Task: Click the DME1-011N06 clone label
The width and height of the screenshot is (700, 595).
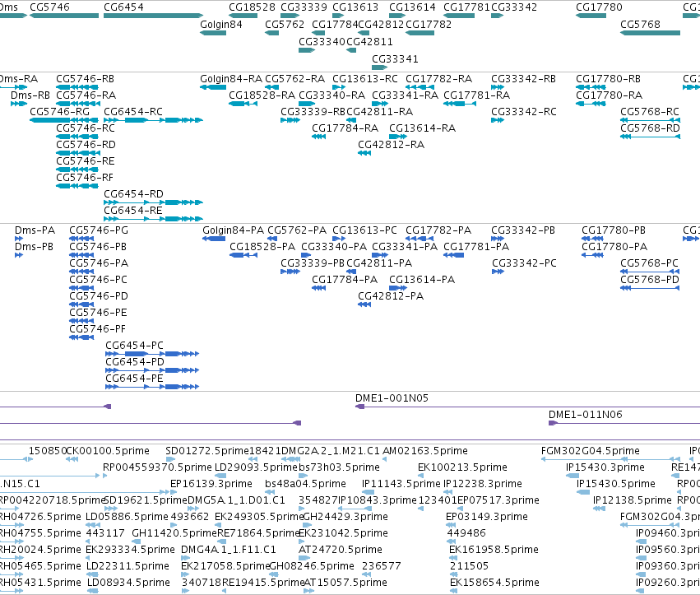Action: coord(586,415)
